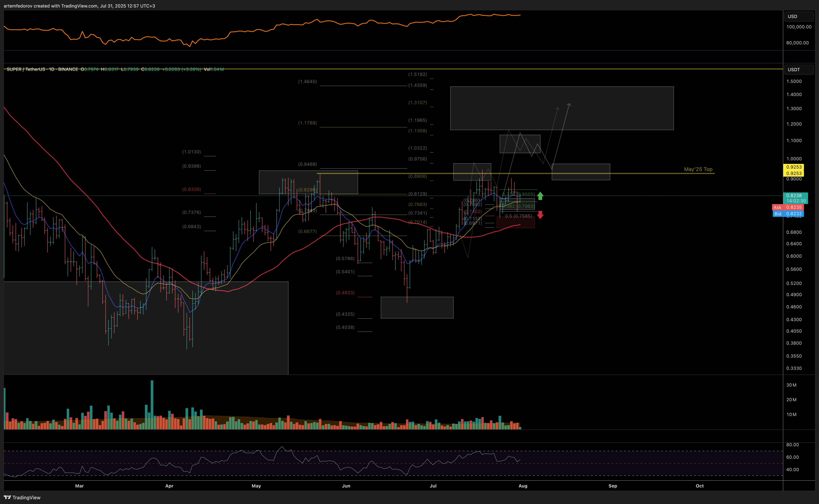This screenshot has height=504, width=819.
Task: Click the Oct label on time axis
Action: 700,486
